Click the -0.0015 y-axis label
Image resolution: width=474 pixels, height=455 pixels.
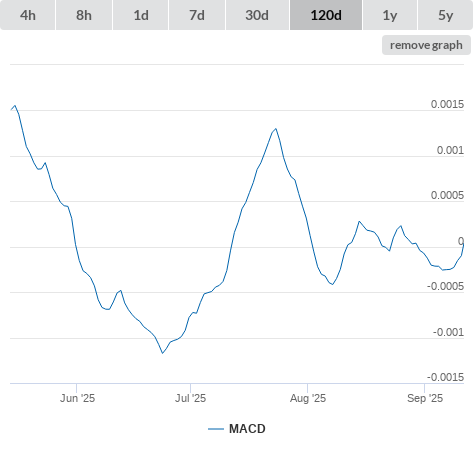(x=445, y=377)
